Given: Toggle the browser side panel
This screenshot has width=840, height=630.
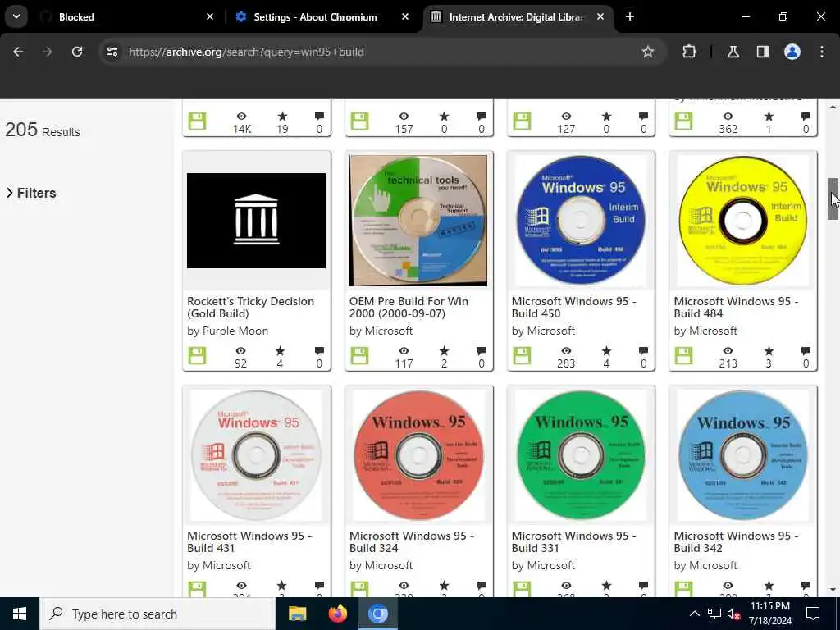Looking at the screenshot, I should pos(762,52).
